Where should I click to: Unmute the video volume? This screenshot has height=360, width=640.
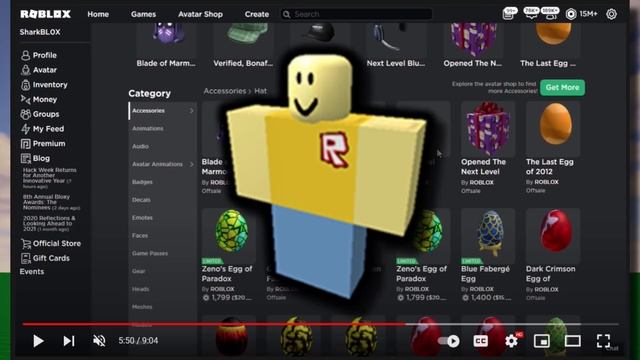pyautogui.click(x=99, y=341)
